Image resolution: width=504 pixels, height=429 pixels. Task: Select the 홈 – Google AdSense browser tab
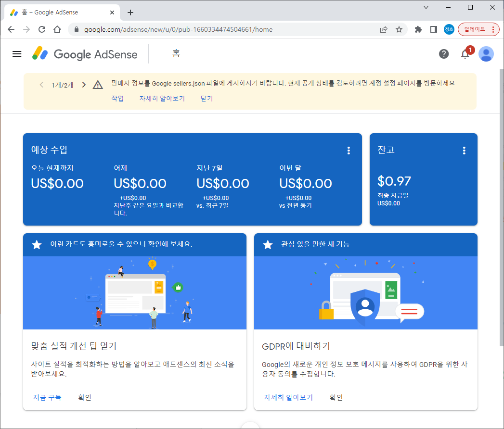[62, 13]
